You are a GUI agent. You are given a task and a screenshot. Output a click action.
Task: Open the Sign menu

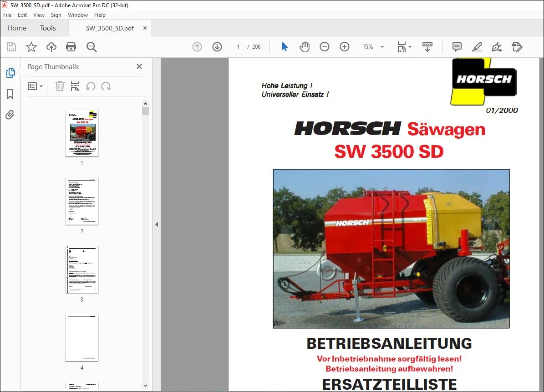[x=56, y=15]
